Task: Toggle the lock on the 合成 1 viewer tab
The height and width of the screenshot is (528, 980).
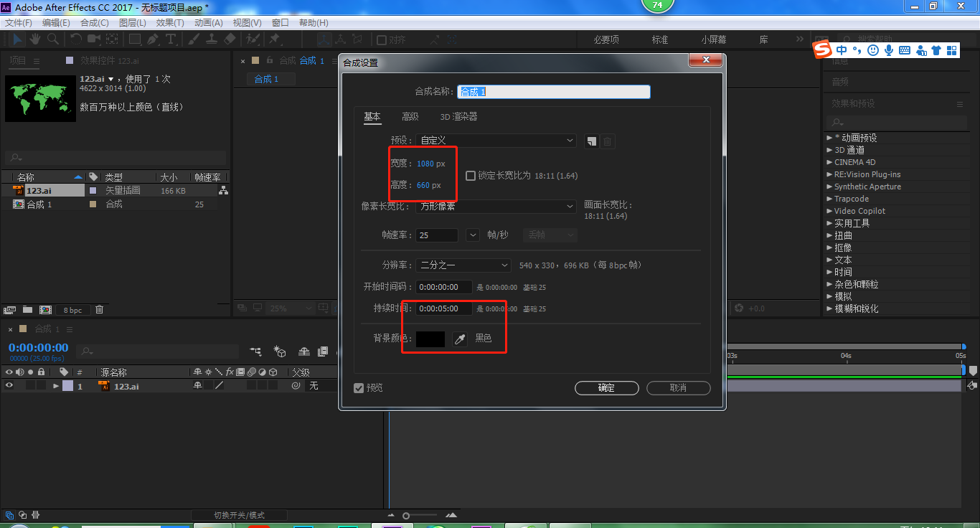Action: pos(270,61)
